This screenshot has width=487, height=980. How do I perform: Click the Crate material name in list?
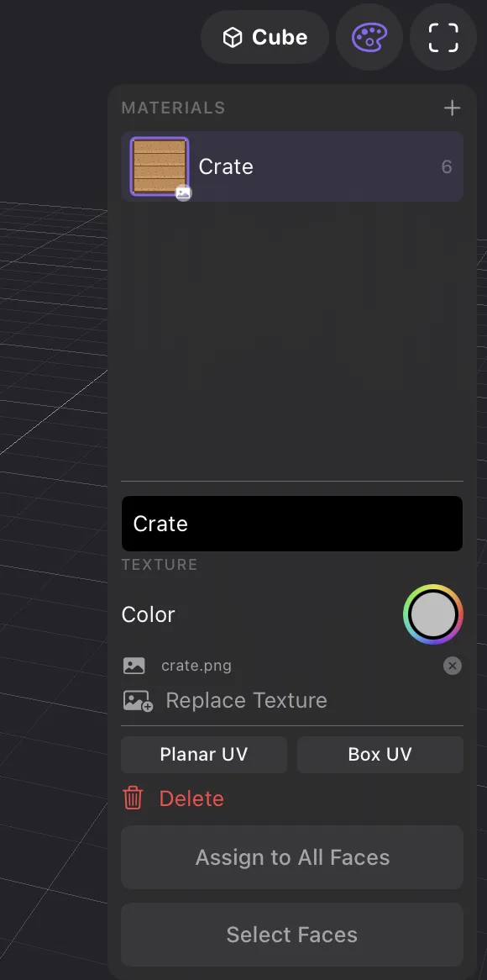click(226, 167)
